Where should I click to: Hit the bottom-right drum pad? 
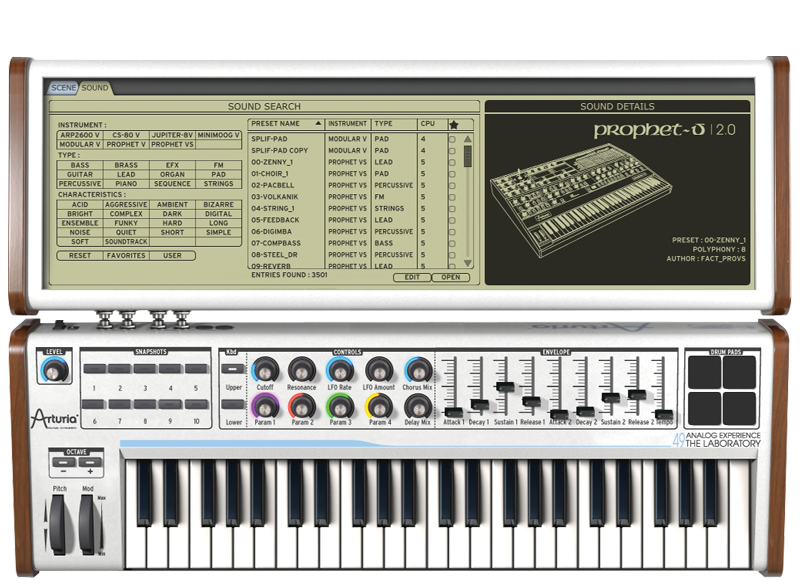pyautogui.click(x=739, y=408)
